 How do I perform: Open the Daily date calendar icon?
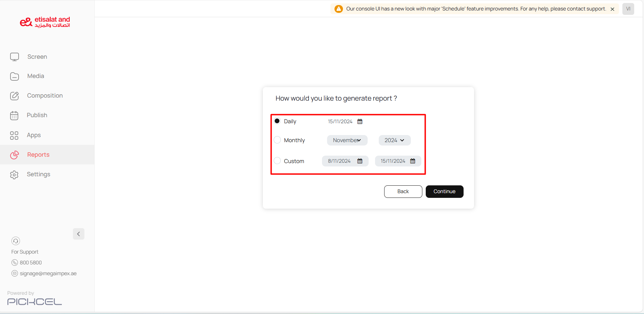pos(360,122)
